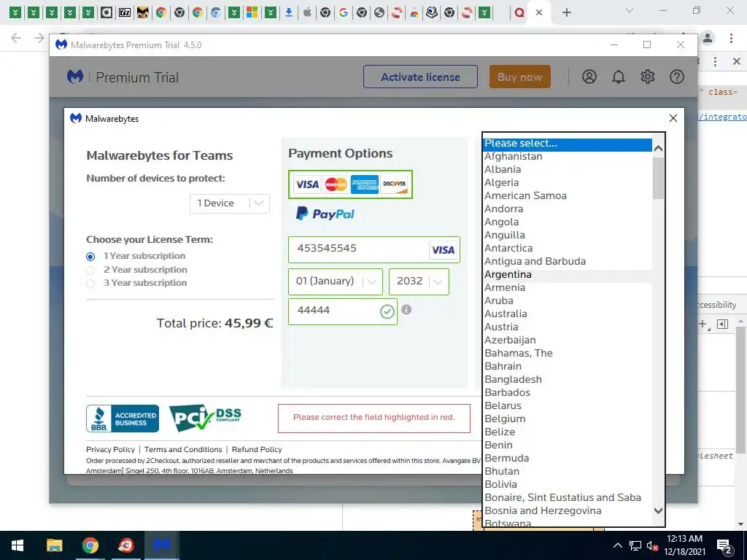
Task: Choose the 'Please select...' option
Action: [x=568, y=144]
